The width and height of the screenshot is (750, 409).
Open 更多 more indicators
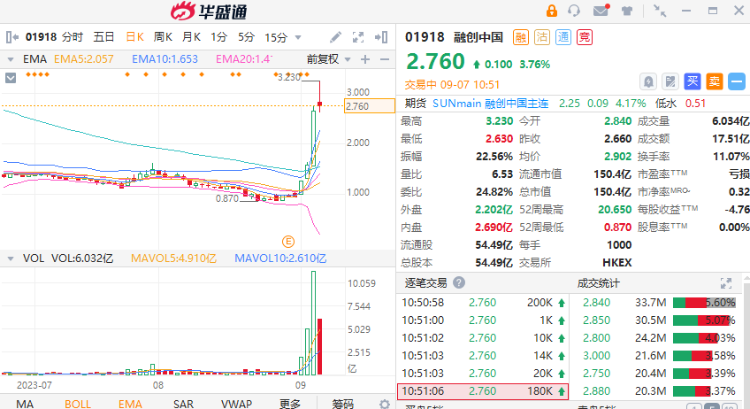(x=290, y=404)
